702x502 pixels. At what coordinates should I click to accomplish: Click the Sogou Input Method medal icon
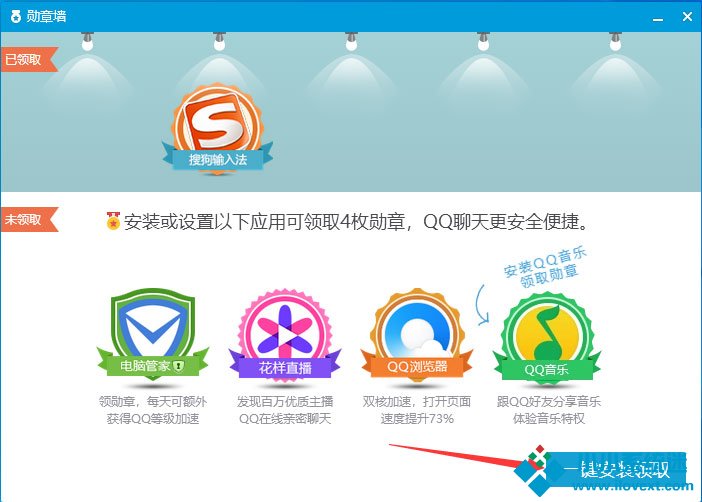tap(218, 128)
